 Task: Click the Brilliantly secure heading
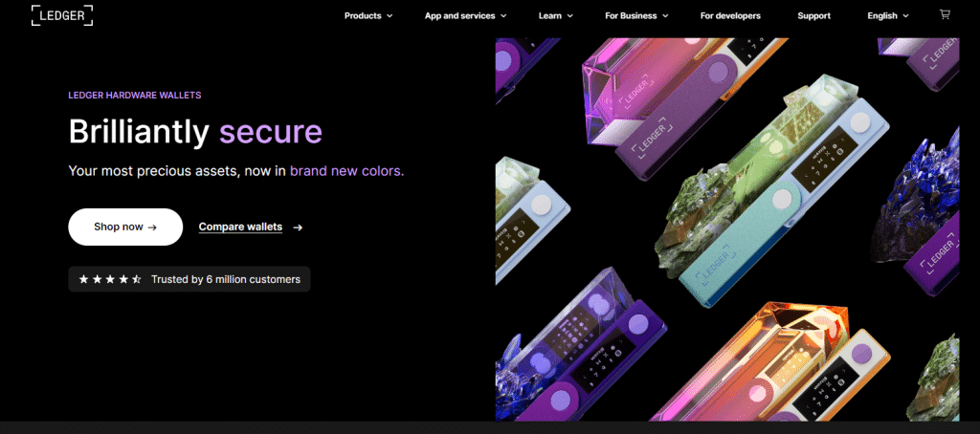tap(195, 131)
